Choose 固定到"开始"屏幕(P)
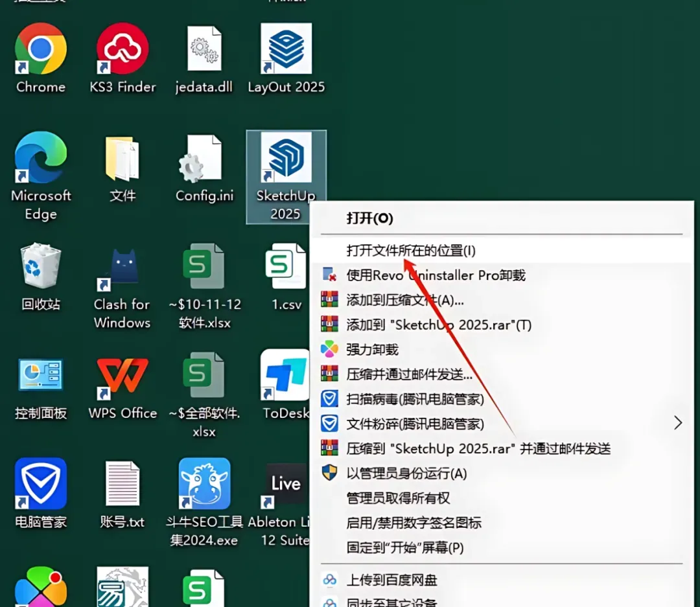This screenshot has width=700, height=607. point(502,547)
